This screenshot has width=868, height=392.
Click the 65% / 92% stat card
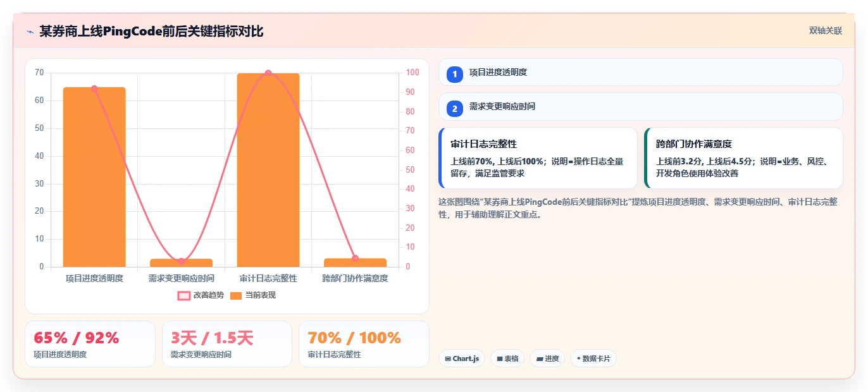90,344
